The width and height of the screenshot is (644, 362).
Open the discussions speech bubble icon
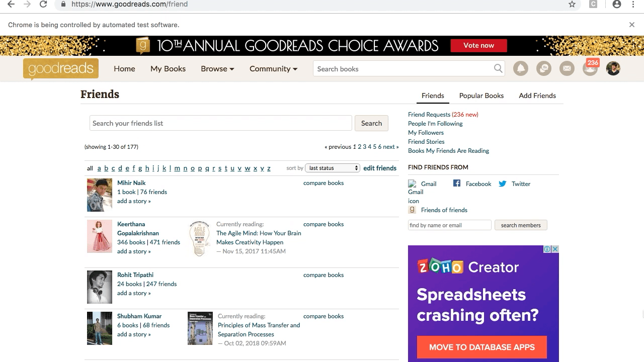pyautogui.click(x=544, y=68)
